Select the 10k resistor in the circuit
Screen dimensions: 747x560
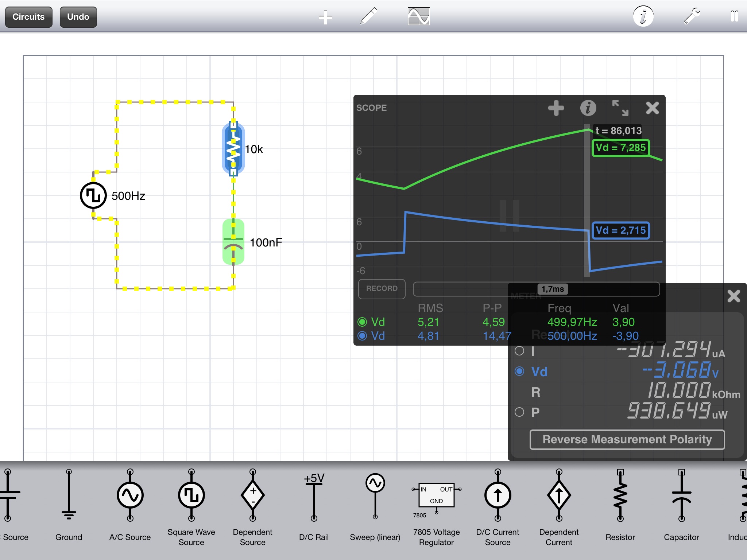click(233, 149)
